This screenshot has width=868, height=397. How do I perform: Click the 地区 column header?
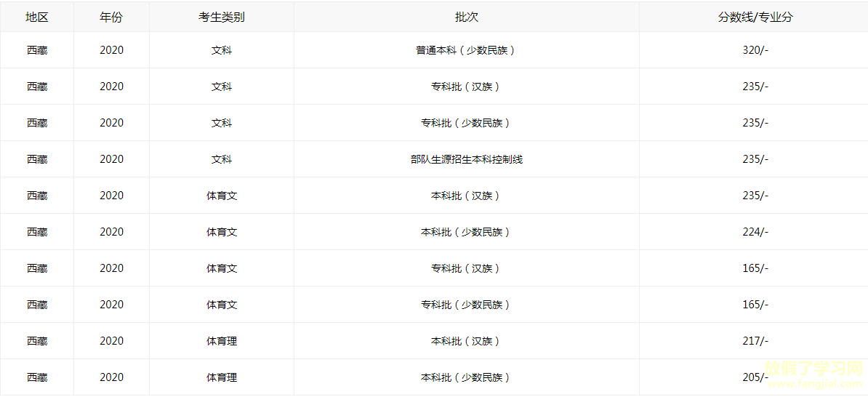[x=37, y=17]
